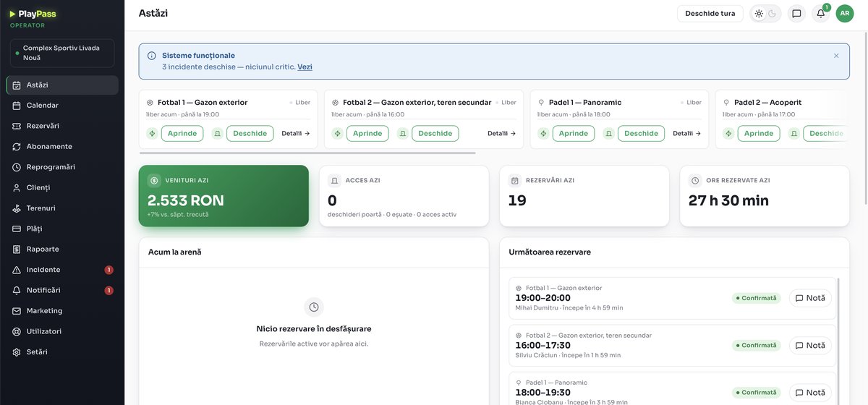This screenshot has height=405, width=868.
Task: Open Detalii for Fotbal 2
Action: click(x=501, y=133)
